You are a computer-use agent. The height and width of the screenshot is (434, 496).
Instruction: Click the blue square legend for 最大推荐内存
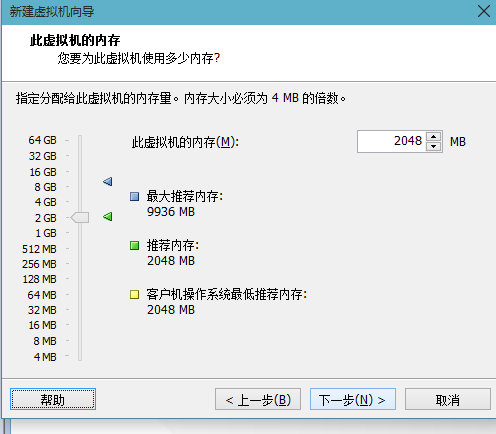(x=134, y=196)
